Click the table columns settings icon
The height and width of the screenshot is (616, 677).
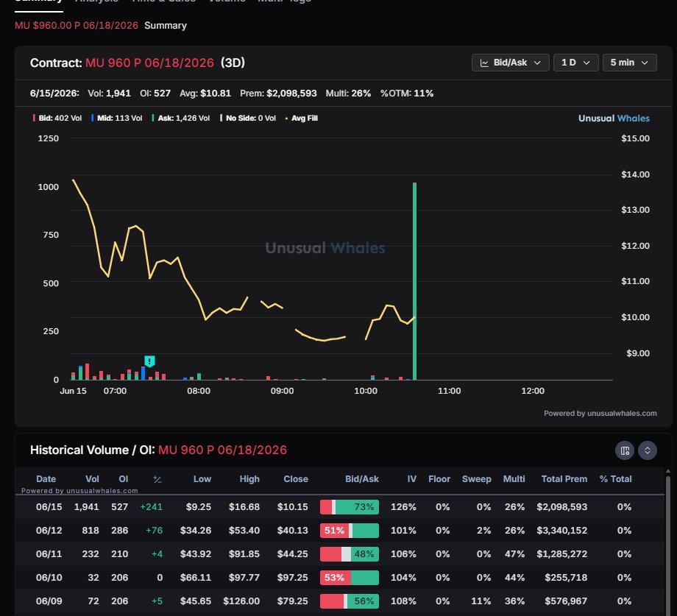pyautogui.click(x=624, y=450)
